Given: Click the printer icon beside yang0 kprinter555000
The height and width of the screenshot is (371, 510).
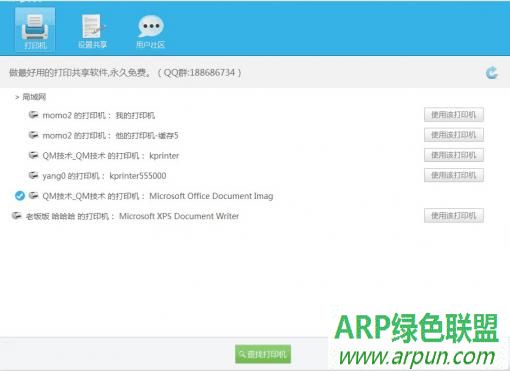Looking at the screenshot, I should tap(33, 175).
